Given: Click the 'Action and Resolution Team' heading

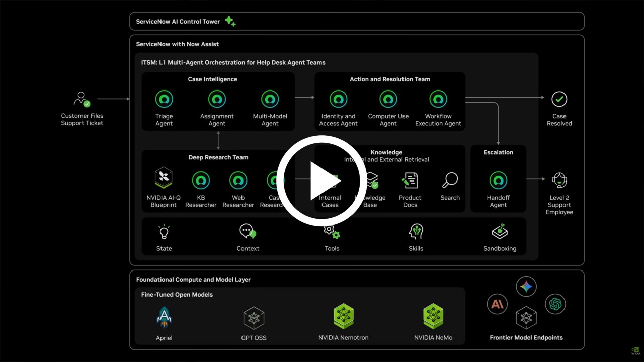Looking at the screenshot, I should [x=390, y=79].
